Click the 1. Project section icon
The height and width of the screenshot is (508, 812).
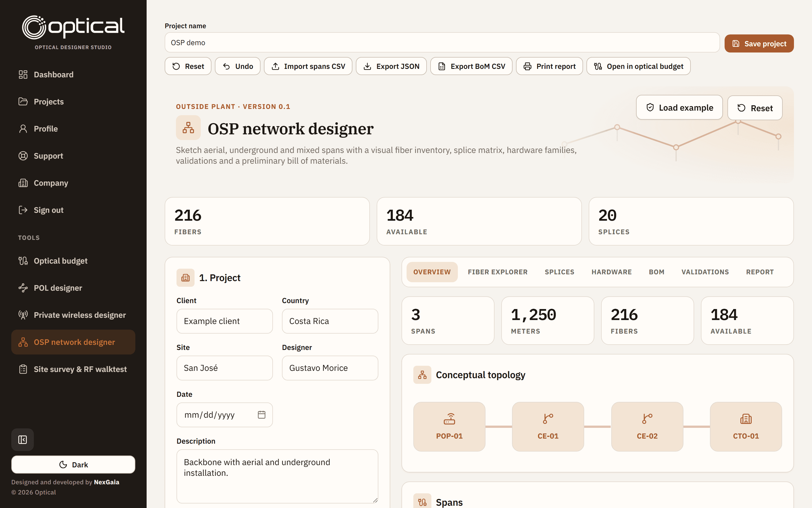click(x=186, y=278)
